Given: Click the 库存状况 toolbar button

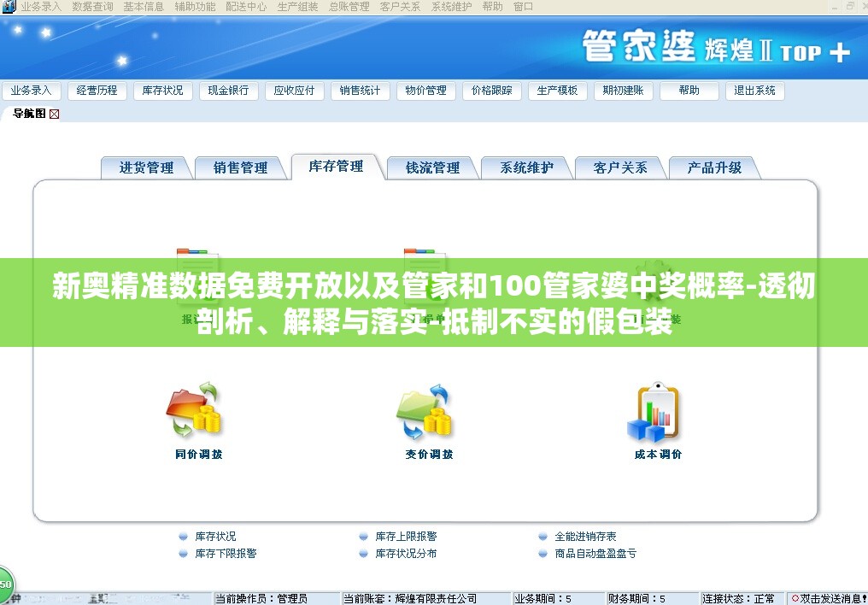Looking at the screenshot, I should point(162,91).
